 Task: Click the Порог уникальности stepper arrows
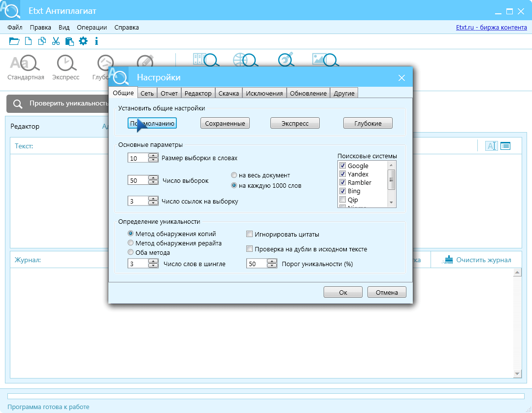[x=272, y=264]
